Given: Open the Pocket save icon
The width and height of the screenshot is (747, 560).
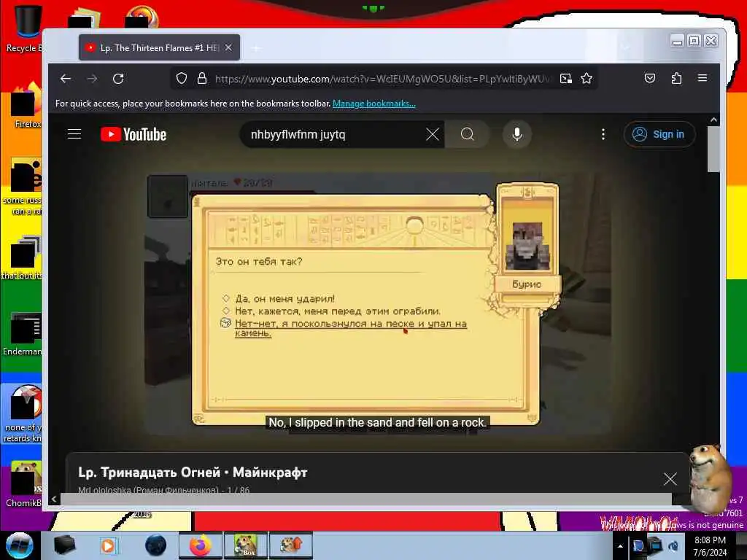Looking at the screenshot, I should tap(650, 78).
